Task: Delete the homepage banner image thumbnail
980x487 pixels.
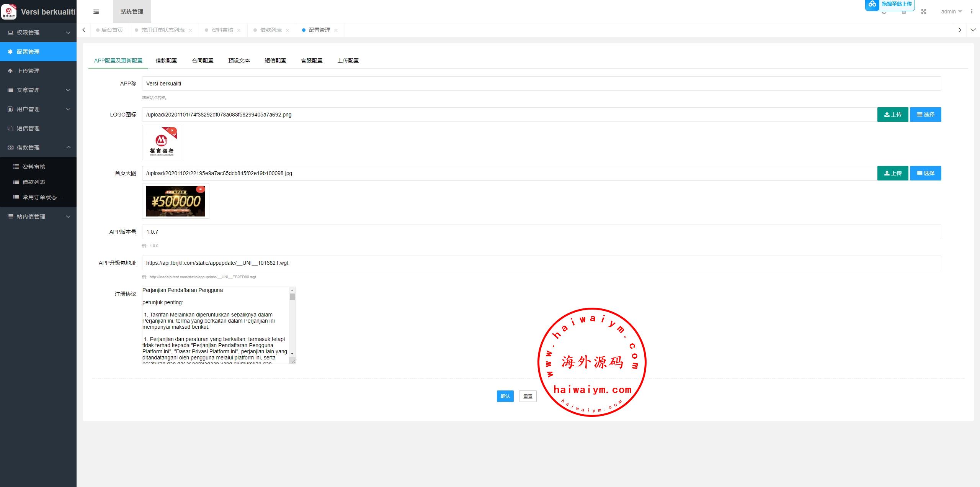Action: [x=200, y=189]
